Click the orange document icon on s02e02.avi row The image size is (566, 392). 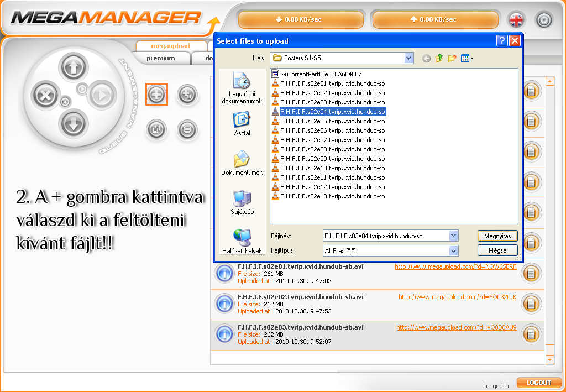[531, 304]
